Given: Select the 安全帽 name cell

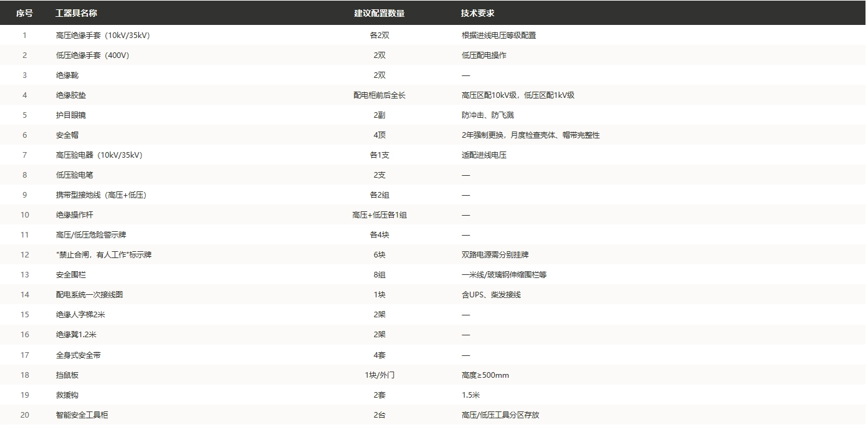Looking at the screenshot, I should pyautogui.click(x=67, y=135).
